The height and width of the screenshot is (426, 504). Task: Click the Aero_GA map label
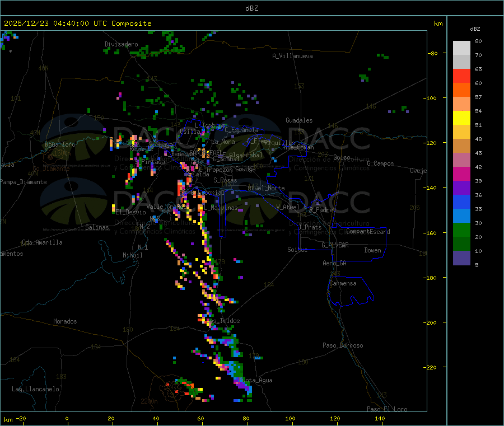(335, 263)
